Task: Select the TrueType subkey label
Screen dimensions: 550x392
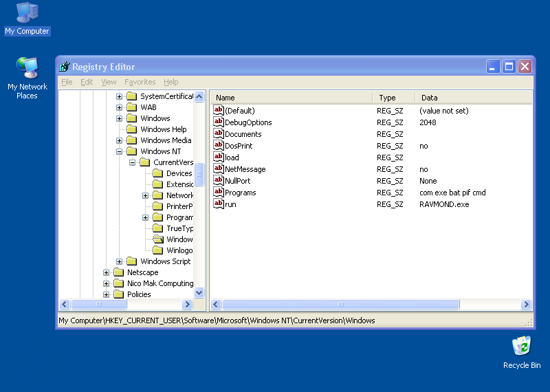Action: [x=179, y=228]
